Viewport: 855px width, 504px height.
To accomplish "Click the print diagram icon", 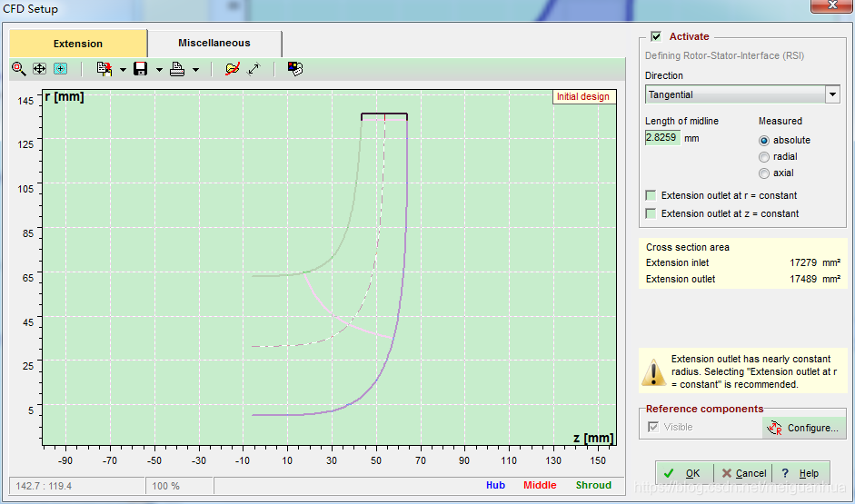I will tap(177, 69).
